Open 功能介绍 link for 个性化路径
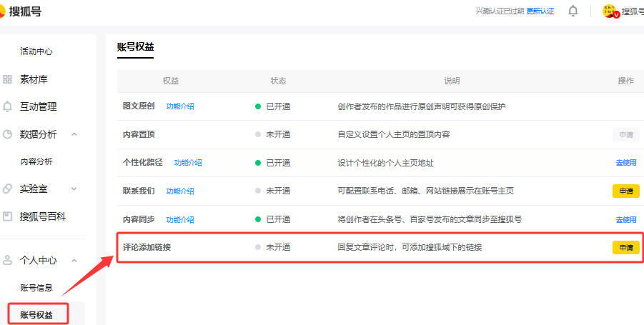Screen dimensions: 644x325 [188, 163]
